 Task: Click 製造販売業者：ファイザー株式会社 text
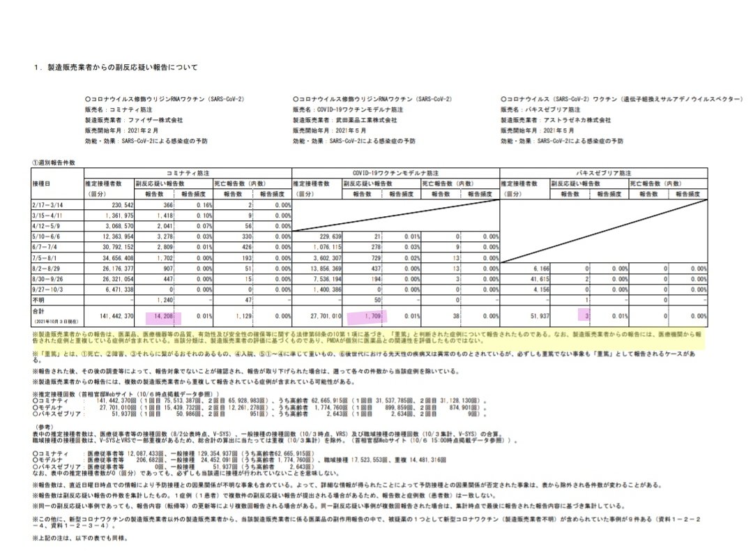(133, 120)
